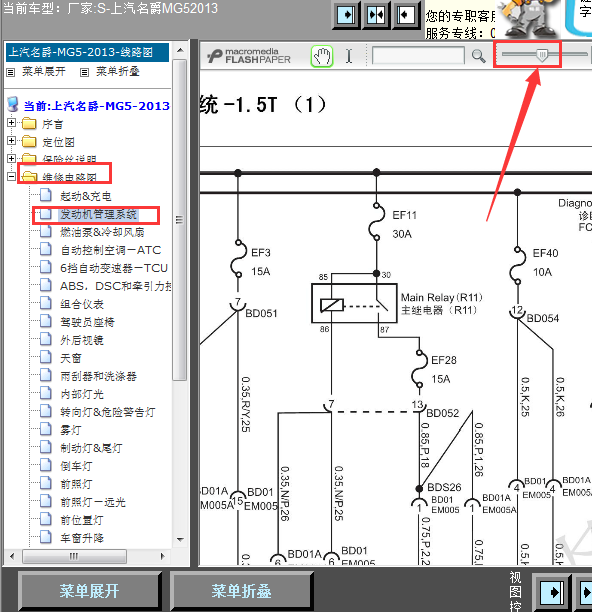
Task: Click tree horizontal scroll left arrow
Action: (x=12, y=556)
